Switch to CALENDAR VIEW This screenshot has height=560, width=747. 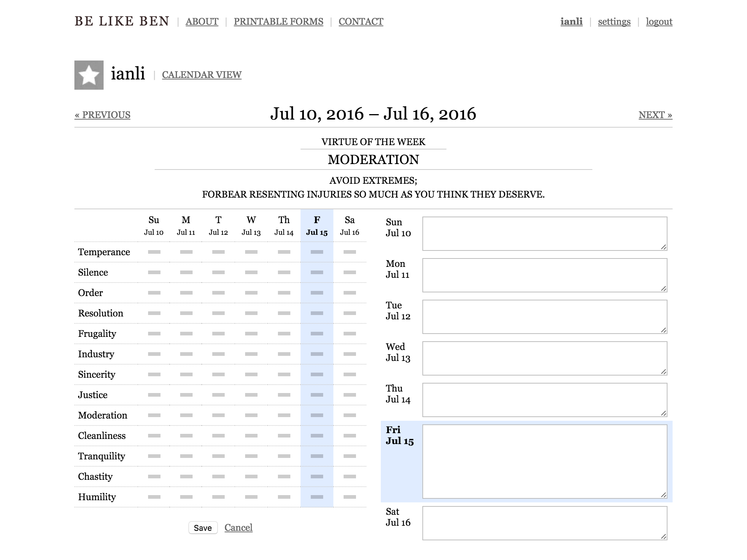(202, 75)
